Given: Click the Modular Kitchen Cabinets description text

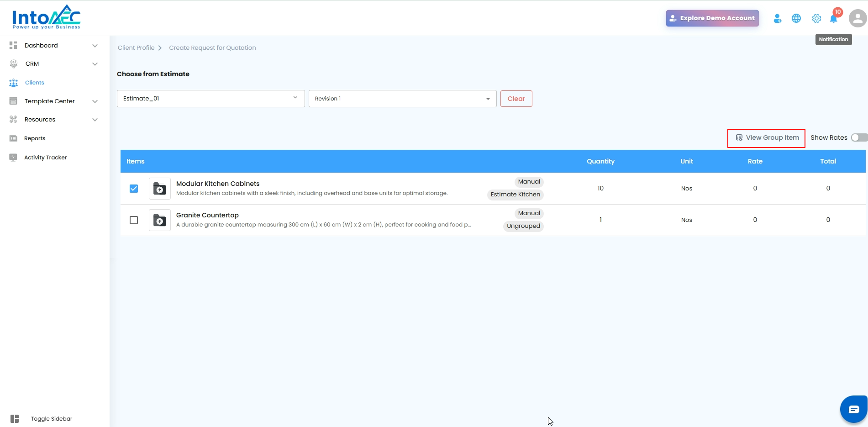Looking at the screenshot, I should pos(312,193).
